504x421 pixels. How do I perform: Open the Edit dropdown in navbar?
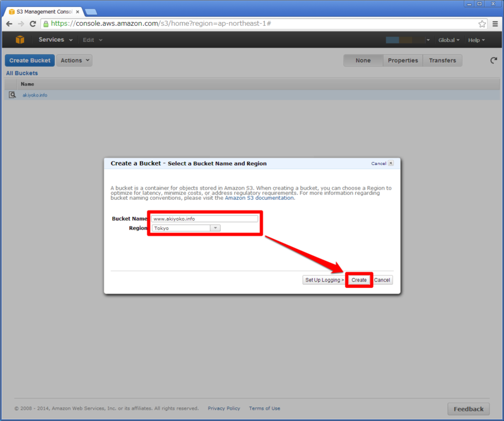coord(93,40)
